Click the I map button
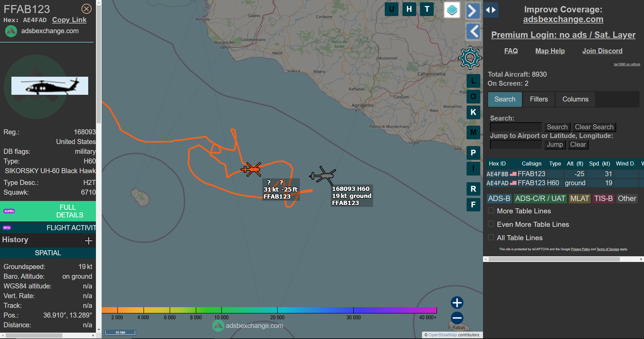This screenshot has height=339, width=644. pyautogui.click(x=473, y=168)
